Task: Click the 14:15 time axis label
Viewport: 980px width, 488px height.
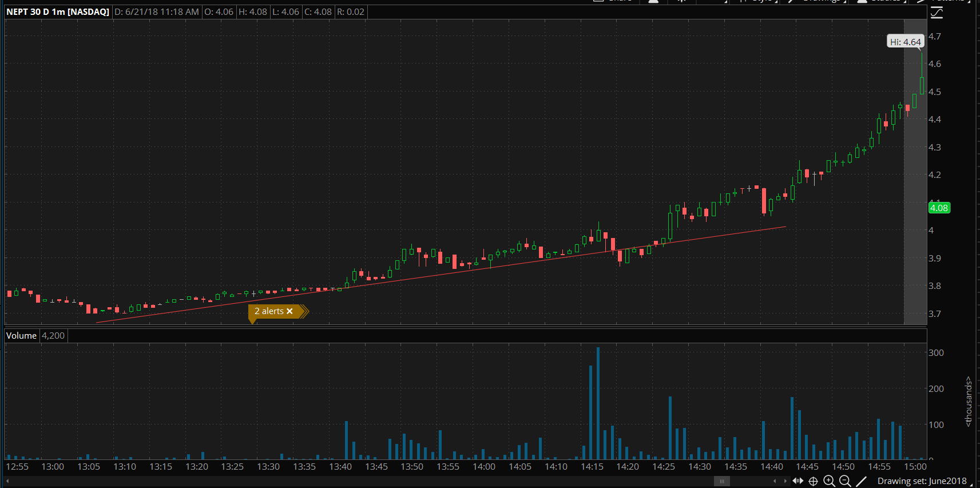Action: point(592,467)
